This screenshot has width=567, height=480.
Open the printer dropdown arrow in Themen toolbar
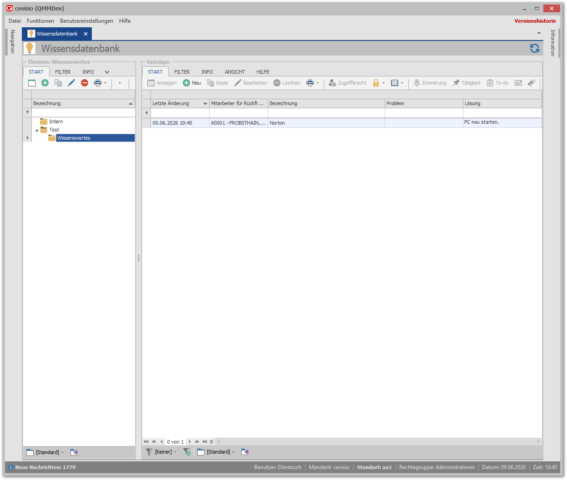click(x=105, y=83)
